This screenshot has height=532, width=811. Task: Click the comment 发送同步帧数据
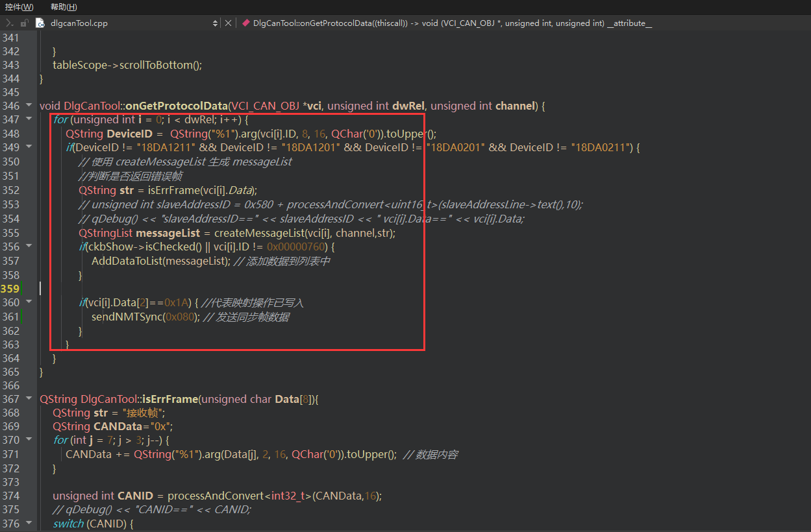[x=246, y=317]
